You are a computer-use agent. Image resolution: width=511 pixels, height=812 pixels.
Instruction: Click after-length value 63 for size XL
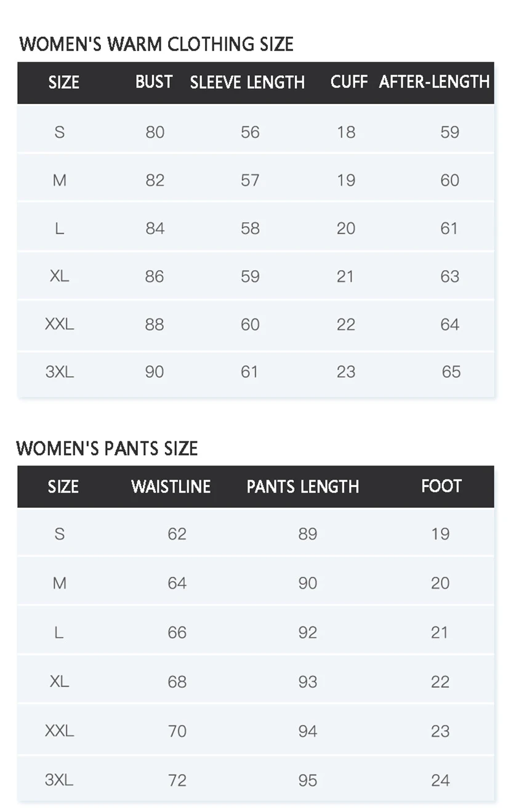[x=449, y=276]
